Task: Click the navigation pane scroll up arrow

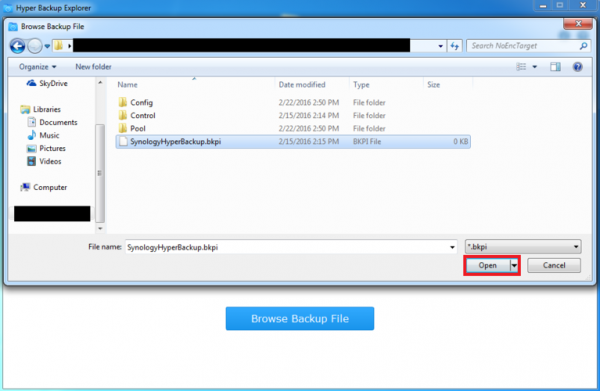Action: click(100, 83)
